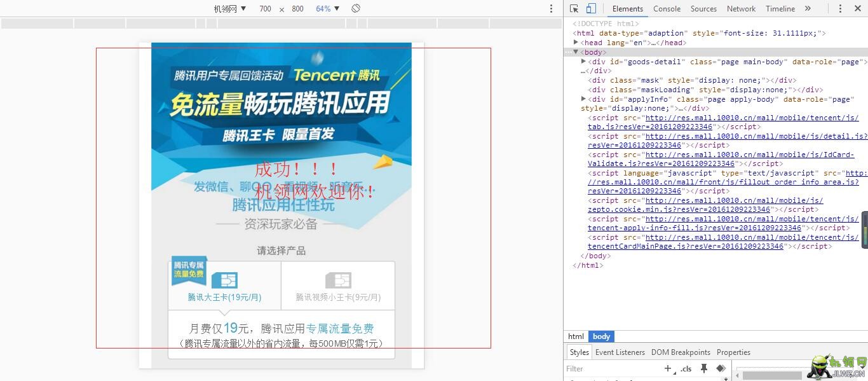
Task: Expand the head element node
Action: click(576, 43)
